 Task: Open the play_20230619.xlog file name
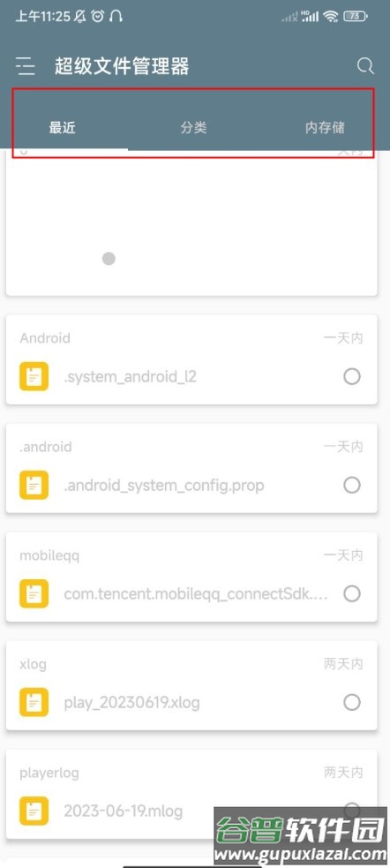[x=131, y=703]
